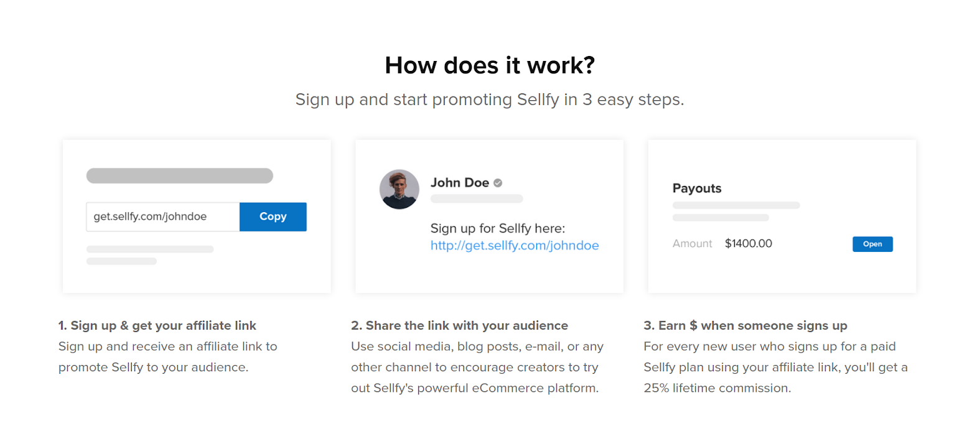
Task: Click John Doe's profile avatar photo
Action: (x=399, y=189)
